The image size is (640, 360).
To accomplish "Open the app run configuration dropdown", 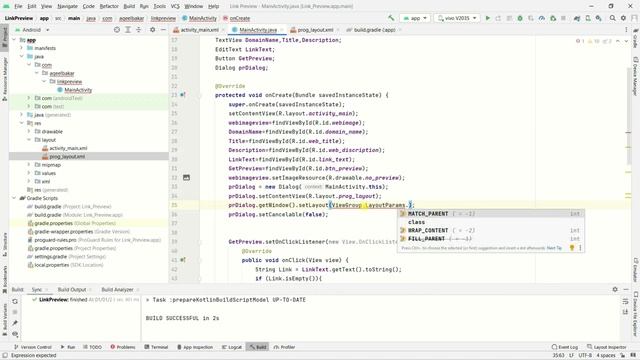I will 415,18.
